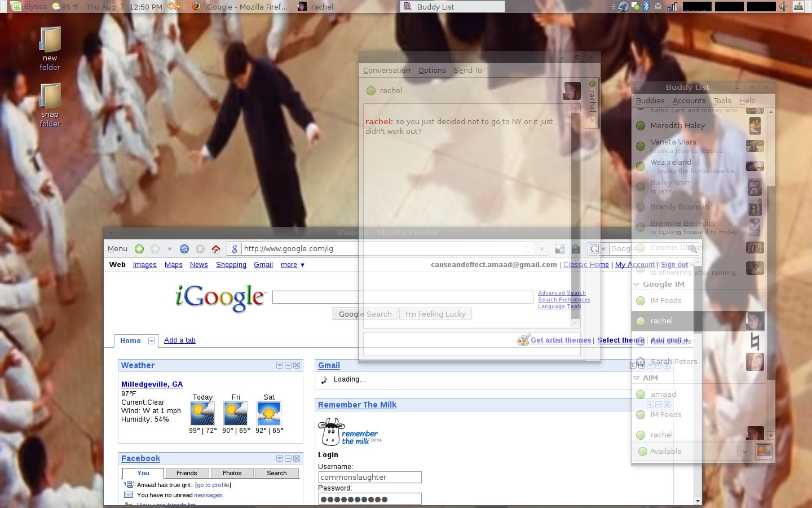This screenshot has height=508, width=812.
Task: Open Options menu in rachel window
Action: pyautogui.click(x=432, y=71)
